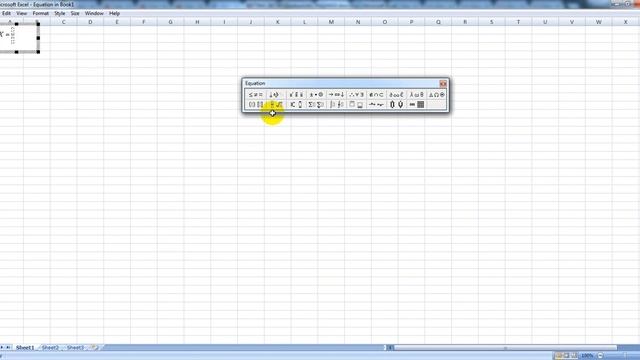Image resolution: width=640 pixels, height=360 pixels.
Task: Open the embellishments palette
Action: tap(296, 95)
